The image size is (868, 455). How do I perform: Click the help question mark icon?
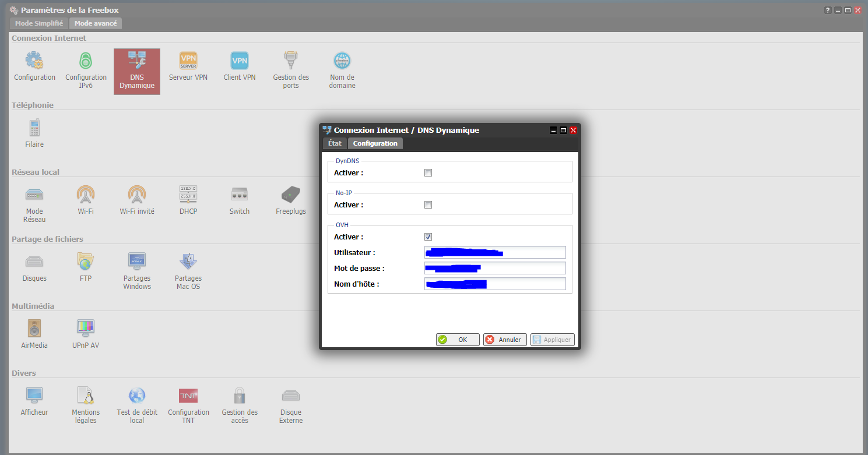tap(828, 10)
